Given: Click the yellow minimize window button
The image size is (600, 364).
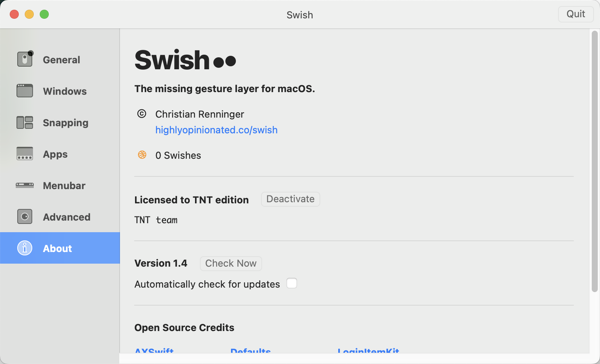Looking at the screenshot, I should [x=29, y=14].
